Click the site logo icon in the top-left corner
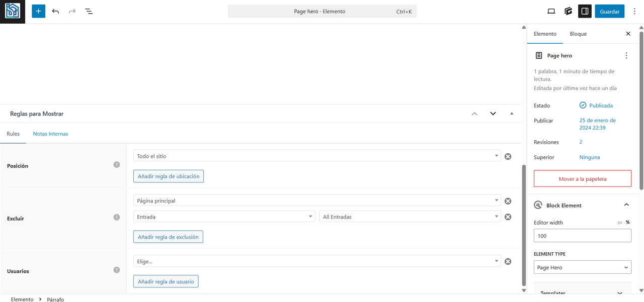 pos(12,12)
